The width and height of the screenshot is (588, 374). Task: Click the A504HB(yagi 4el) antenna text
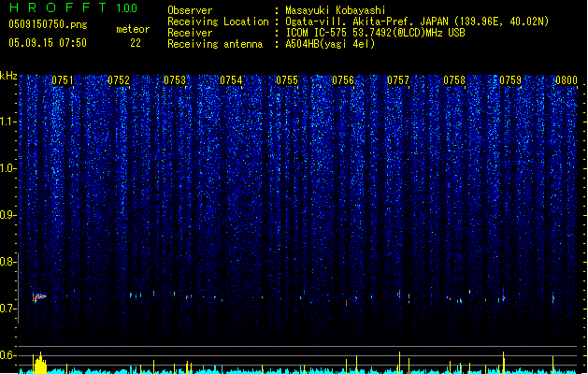click(x=330, y=44)
